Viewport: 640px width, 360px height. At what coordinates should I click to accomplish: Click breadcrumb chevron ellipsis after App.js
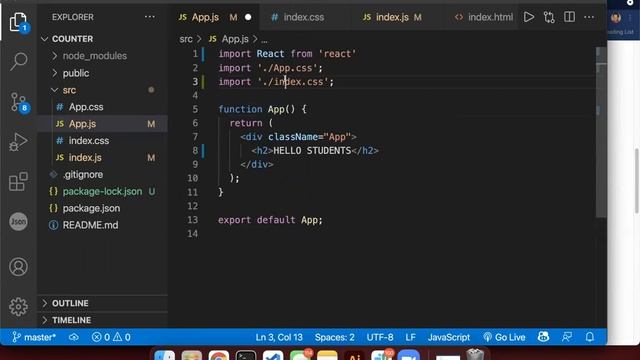pyautogui.click(x=264, y=40)
